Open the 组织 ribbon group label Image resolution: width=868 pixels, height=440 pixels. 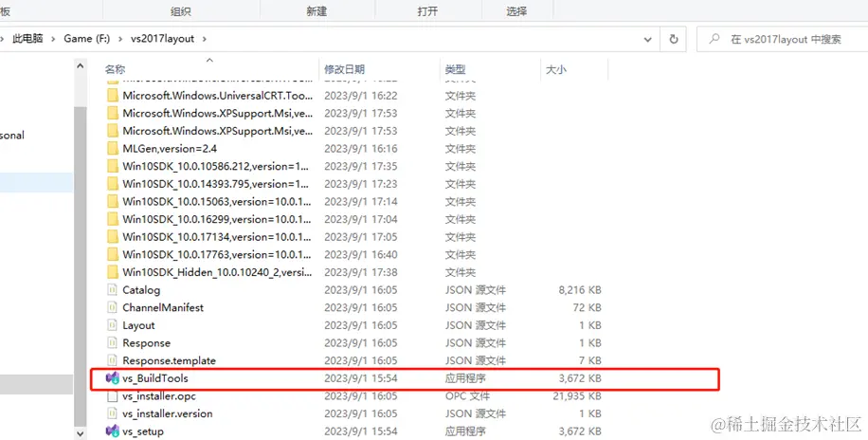tap(181, 11)
